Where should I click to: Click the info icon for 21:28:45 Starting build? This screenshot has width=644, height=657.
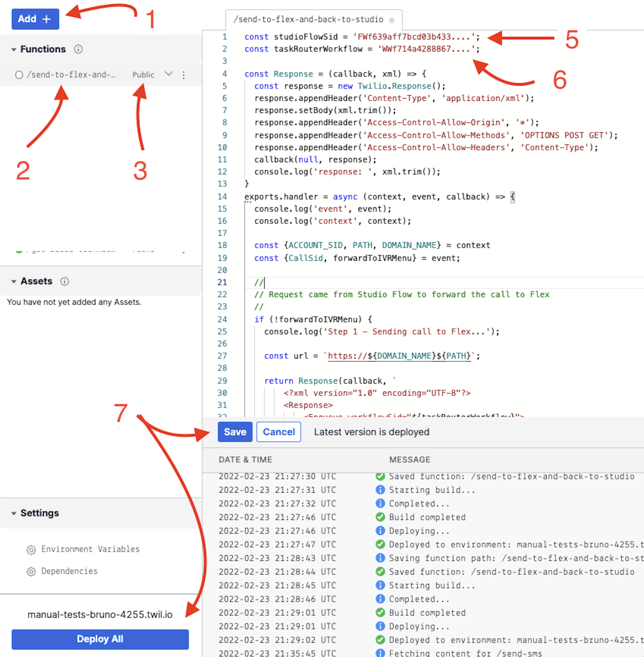pos(380,585)
